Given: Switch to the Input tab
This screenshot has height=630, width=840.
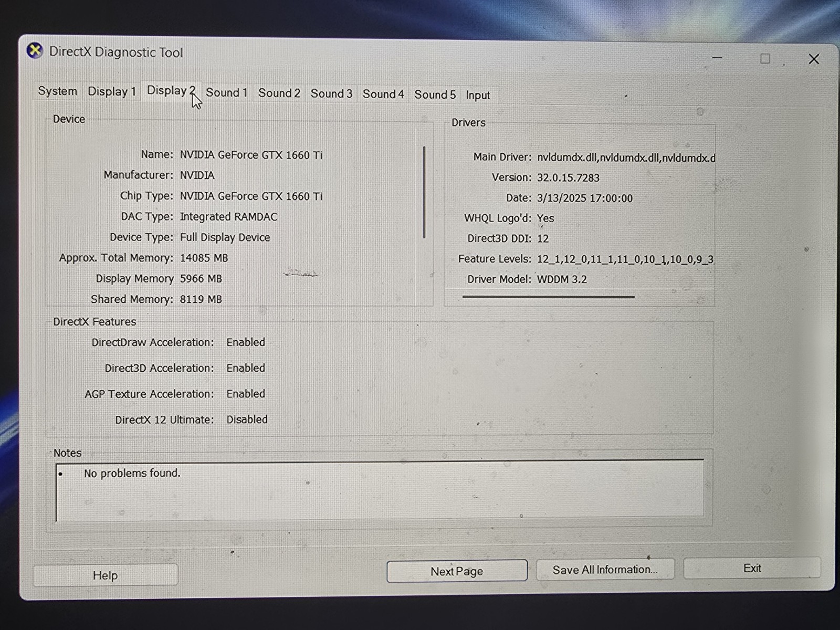Looking at the screenshot, I should [x=478, y=95].
